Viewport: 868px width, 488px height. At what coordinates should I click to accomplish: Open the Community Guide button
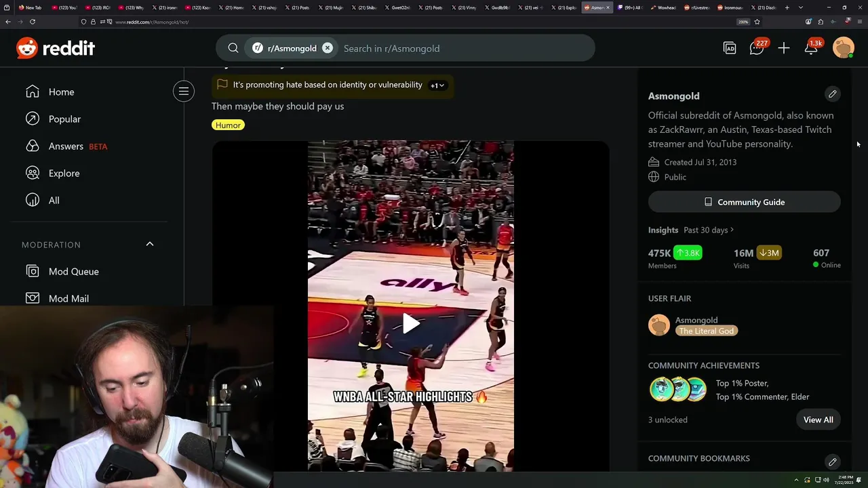coord(745,202)
